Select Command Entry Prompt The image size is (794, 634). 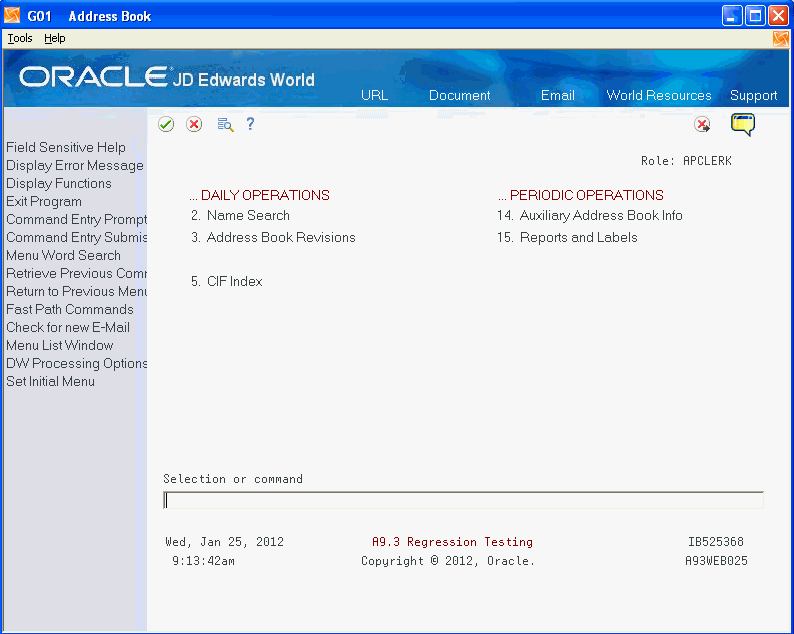pos(76,219)
